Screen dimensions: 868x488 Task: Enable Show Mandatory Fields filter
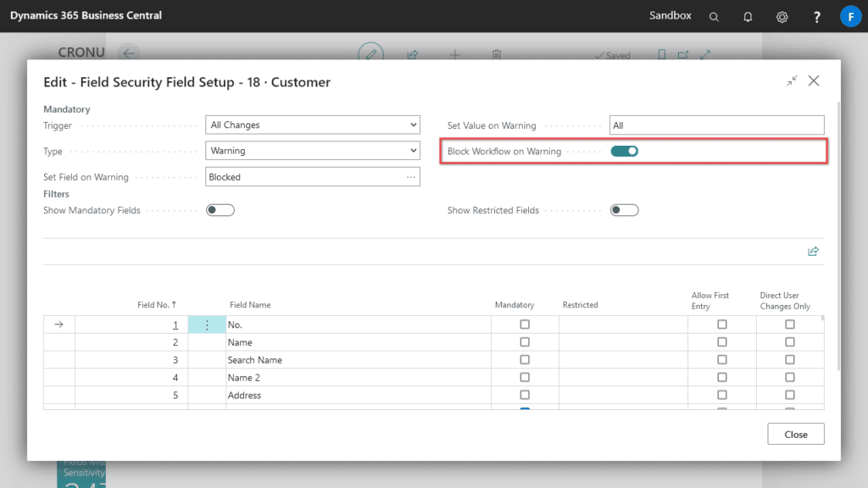pos(220,209)
